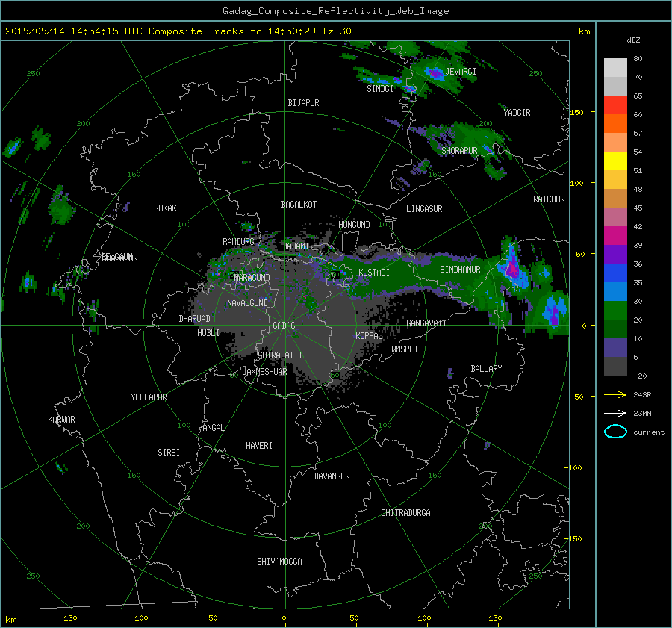Click the KOPPAL city label
Screen dimensions: 672x628
(369, 336)
